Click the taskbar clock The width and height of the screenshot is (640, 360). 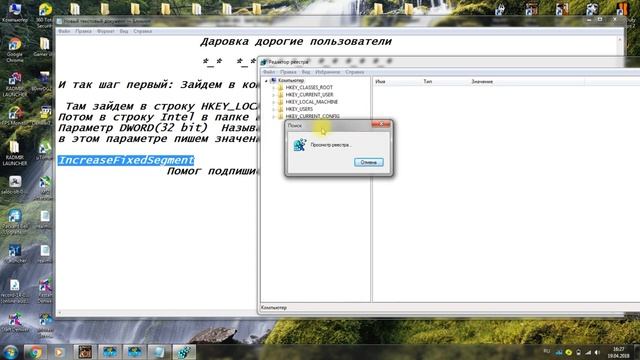coord(618,352)
